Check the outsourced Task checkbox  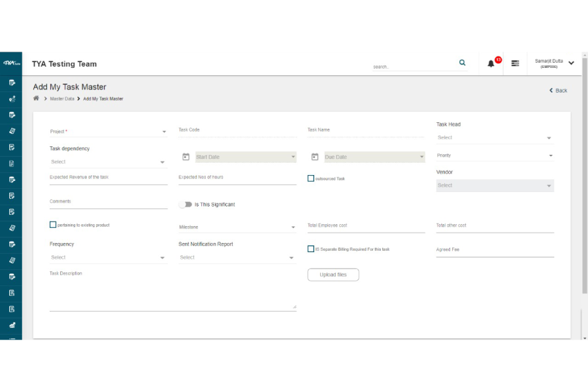[311, 178]
